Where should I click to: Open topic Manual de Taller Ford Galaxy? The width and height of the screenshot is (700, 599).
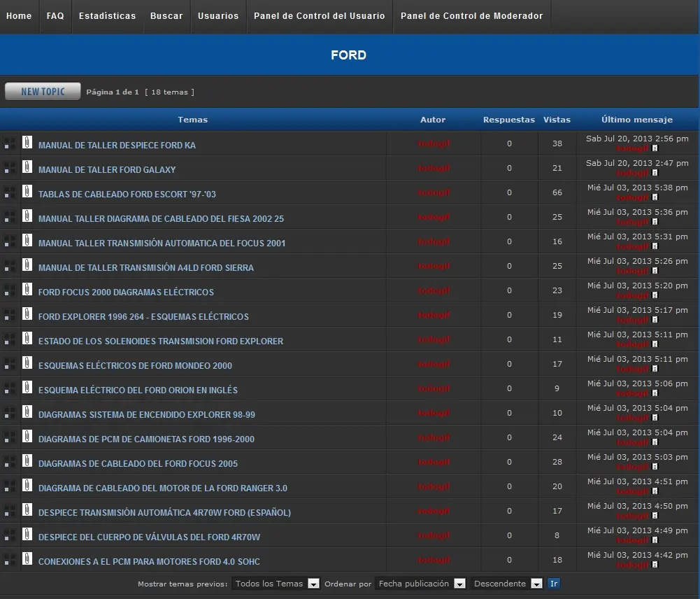(x=107, y=170)
